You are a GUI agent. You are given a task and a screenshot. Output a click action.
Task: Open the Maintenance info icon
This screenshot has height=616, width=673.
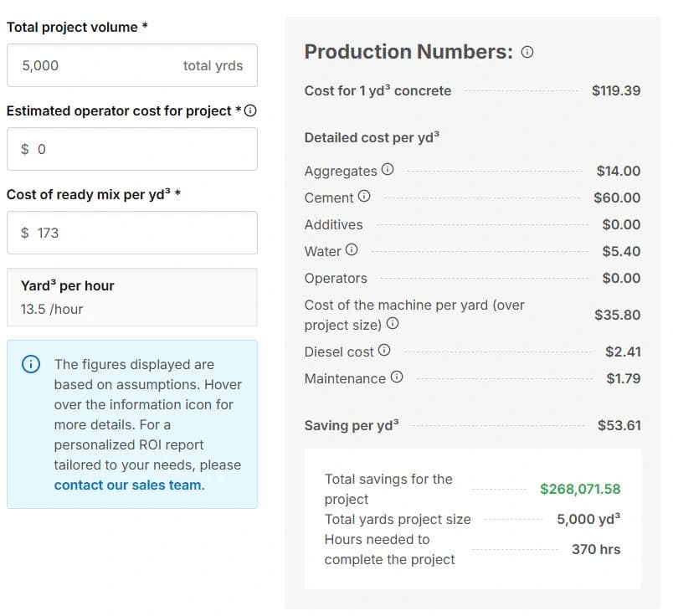tap(396, 377)
